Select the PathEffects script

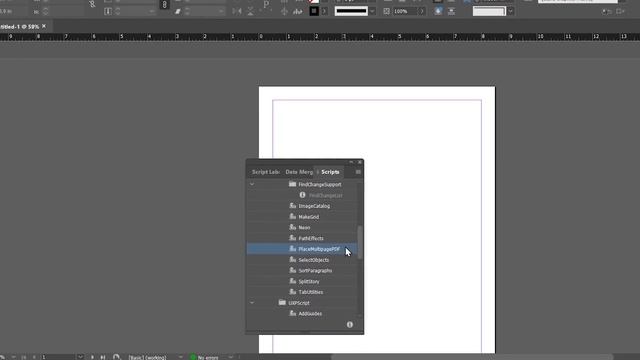pos(301,238)
